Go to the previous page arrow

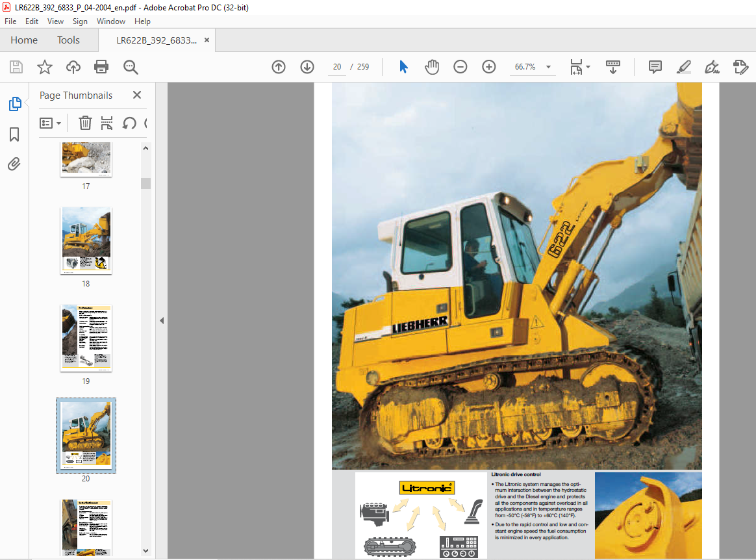[x=279, y=66]
